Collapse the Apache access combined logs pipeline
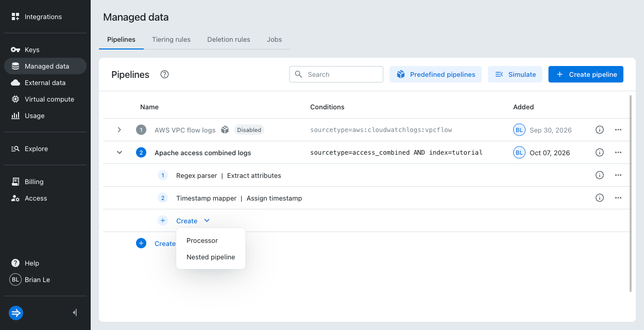 119,153
